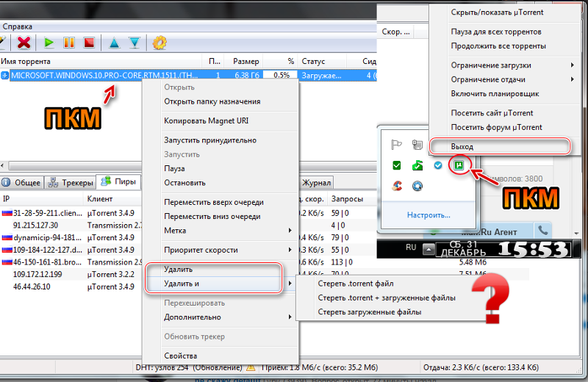Click the green download arrow tray icon
Screen dimensions: 588x382
(417, 165)
